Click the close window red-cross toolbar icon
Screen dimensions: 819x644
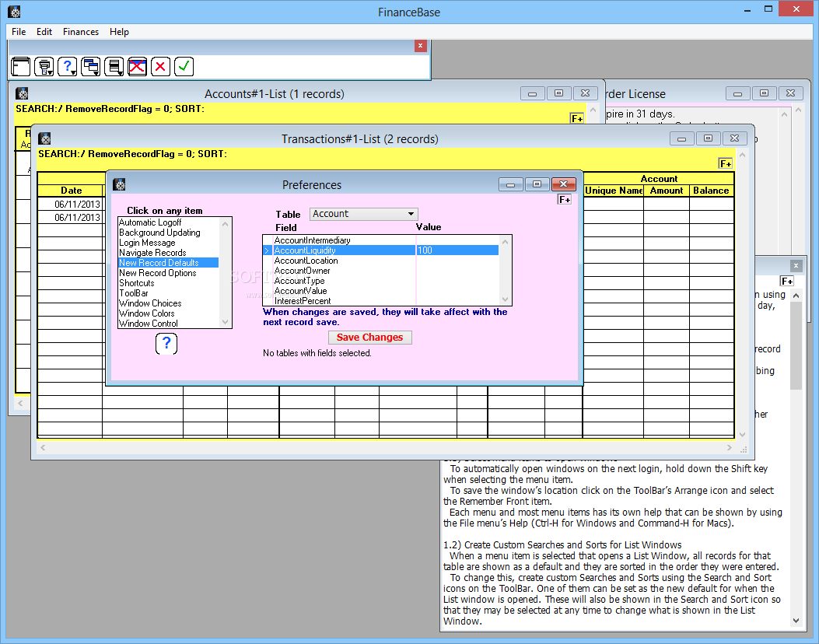tap(138, 67)
